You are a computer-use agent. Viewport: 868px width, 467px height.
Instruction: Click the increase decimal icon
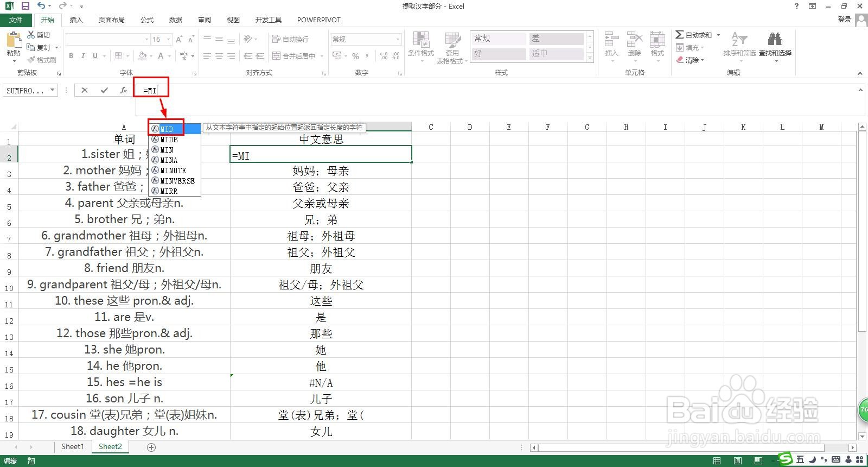click(x=384, y=56)
